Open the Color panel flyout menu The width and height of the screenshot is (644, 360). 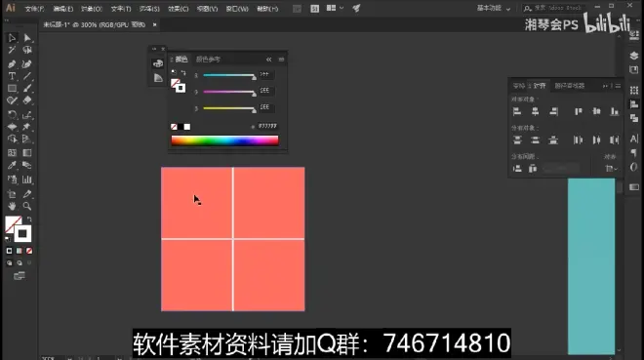pos(281,60)
